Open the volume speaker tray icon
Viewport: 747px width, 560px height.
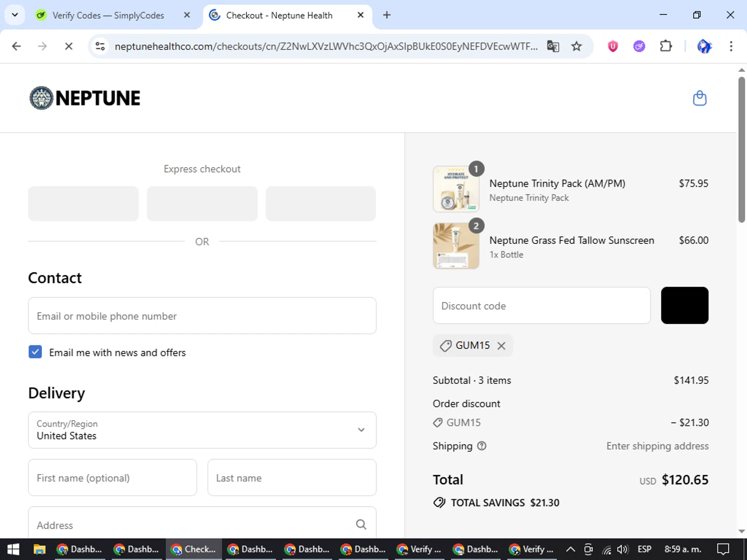coord(622,549)
